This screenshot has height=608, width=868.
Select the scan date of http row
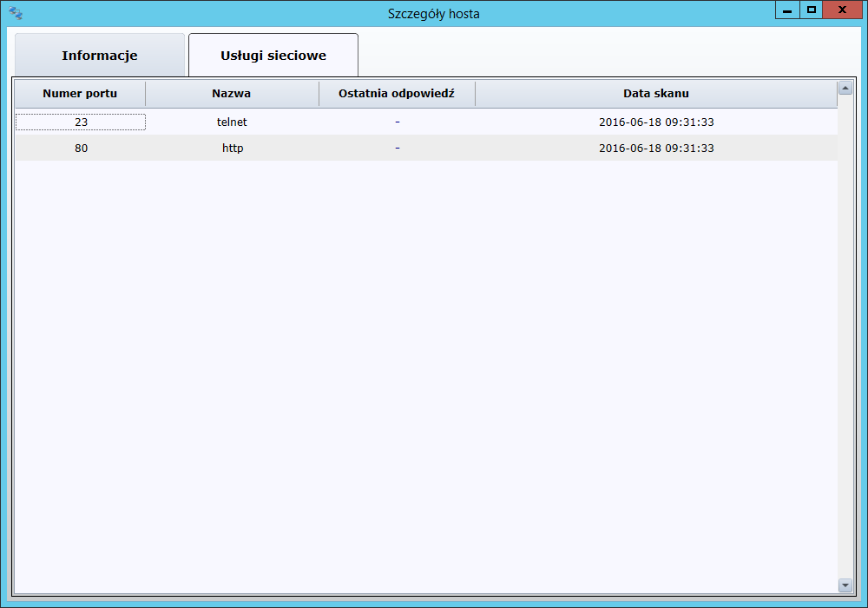pyautogui.click(x=656, y=149)
